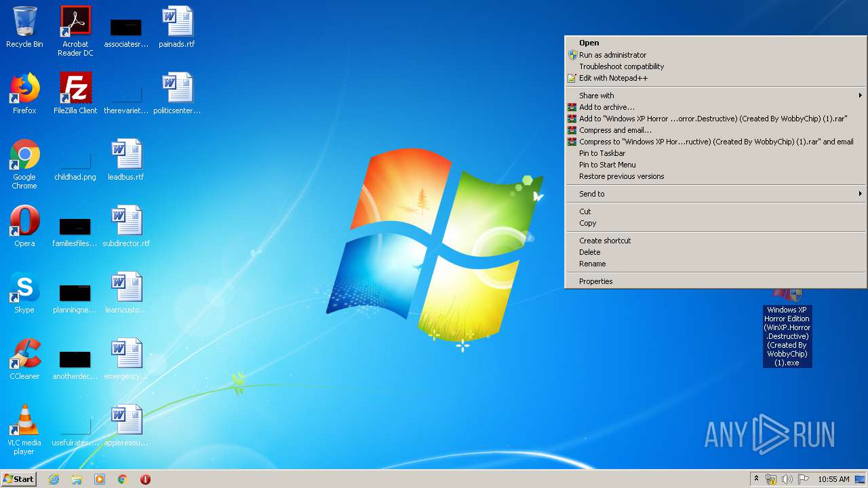This screenshot has width=868, height=488.
Task: Select the Opera desktop shortcut
Action: pos(24,226)
